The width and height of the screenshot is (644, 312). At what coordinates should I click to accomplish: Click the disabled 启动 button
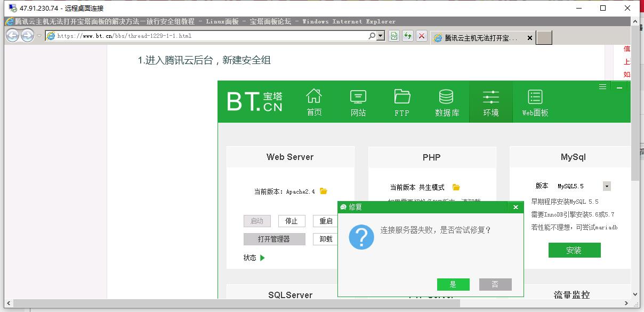pyautogui.click(x=257, y=221)
